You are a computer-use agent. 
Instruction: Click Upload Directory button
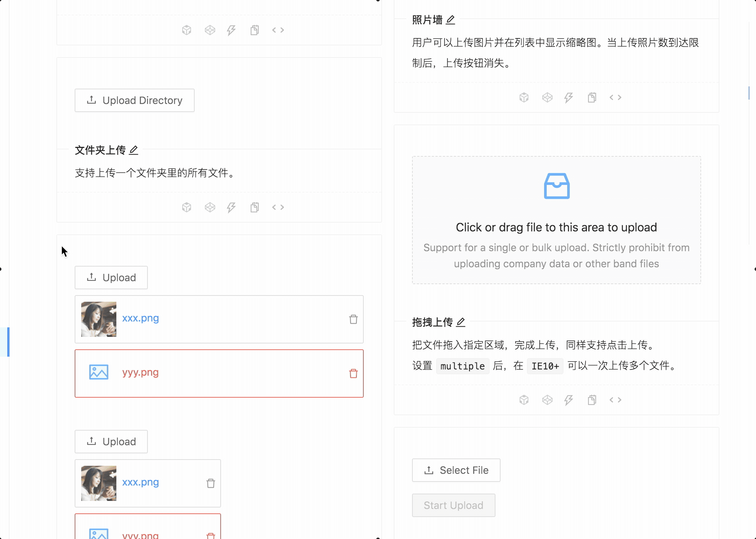[x=135, y=100]
